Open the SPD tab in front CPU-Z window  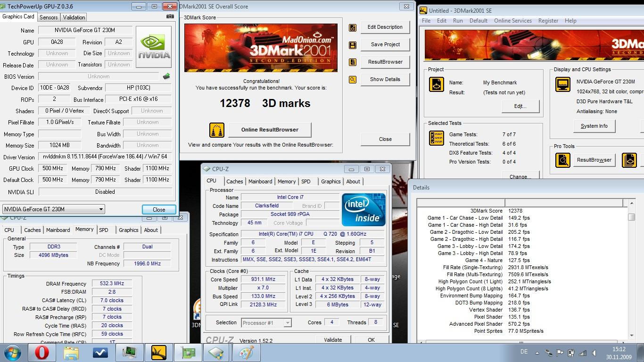coord(306,181)
